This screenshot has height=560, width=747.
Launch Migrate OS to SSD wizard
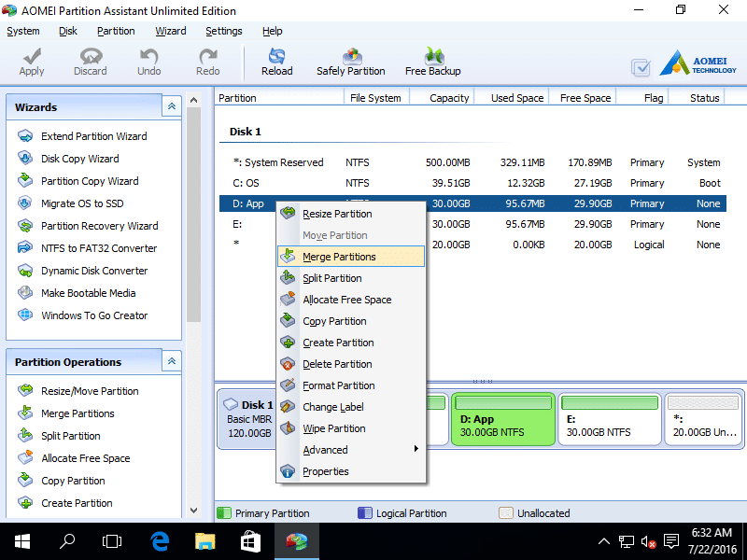pos(71,203)
